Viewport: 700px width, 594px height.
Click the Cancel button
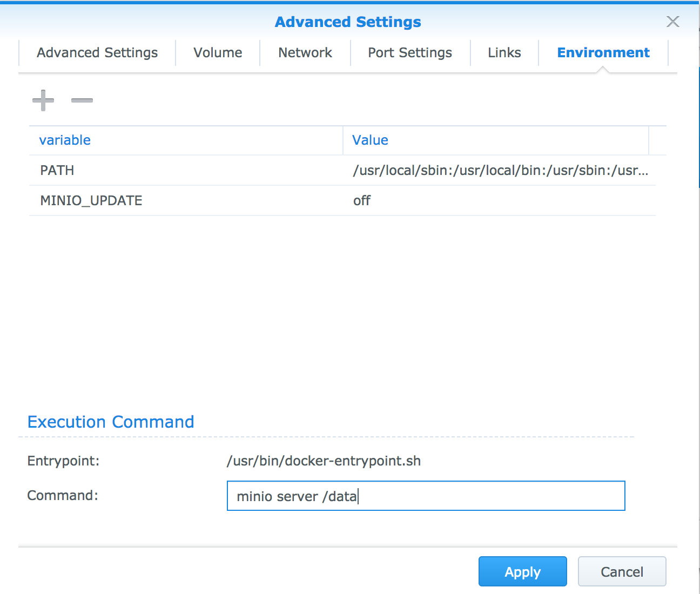pos(622,571)
